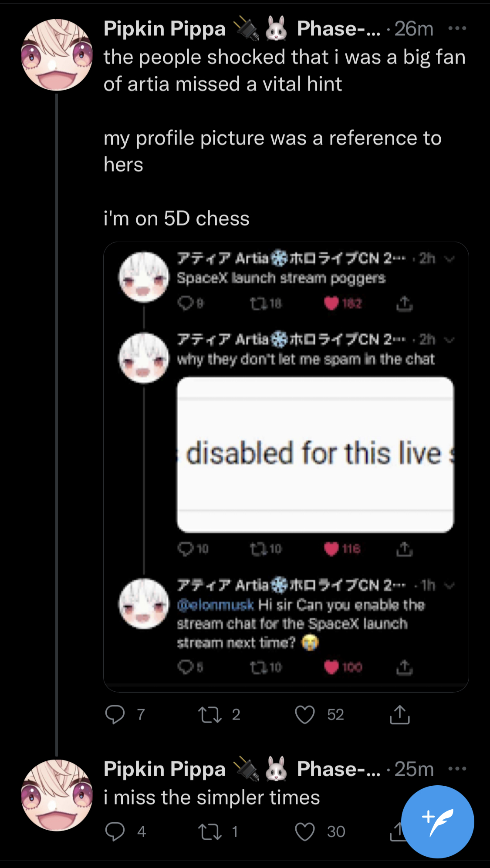This screenshot has width=490, height=868.
Task: Retweet 'i miss the simpler times' tweet
Action: click(210, 831)
